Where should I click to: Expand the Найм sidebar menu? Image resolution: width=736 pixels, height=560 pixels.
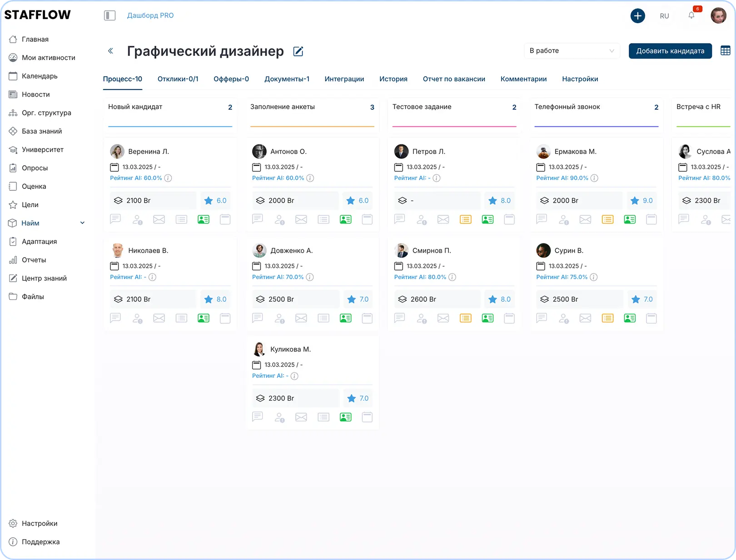pos(82,223)
